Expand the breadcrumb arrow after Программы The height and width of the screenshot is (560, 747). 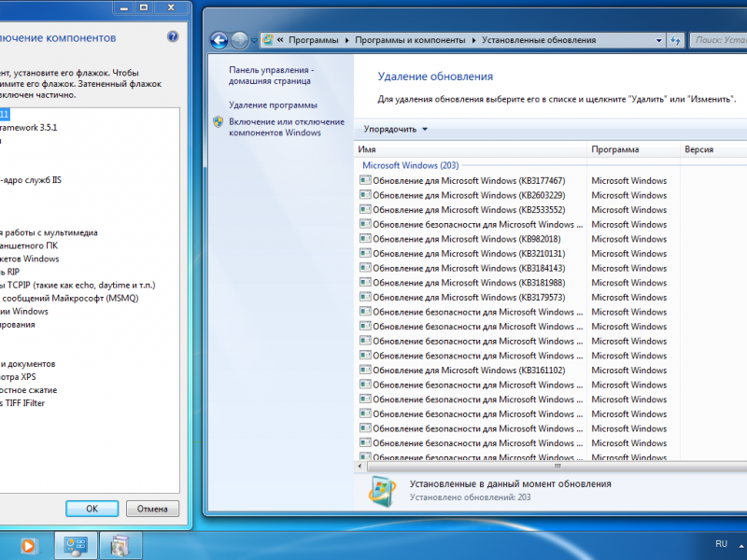pos(346,40)
